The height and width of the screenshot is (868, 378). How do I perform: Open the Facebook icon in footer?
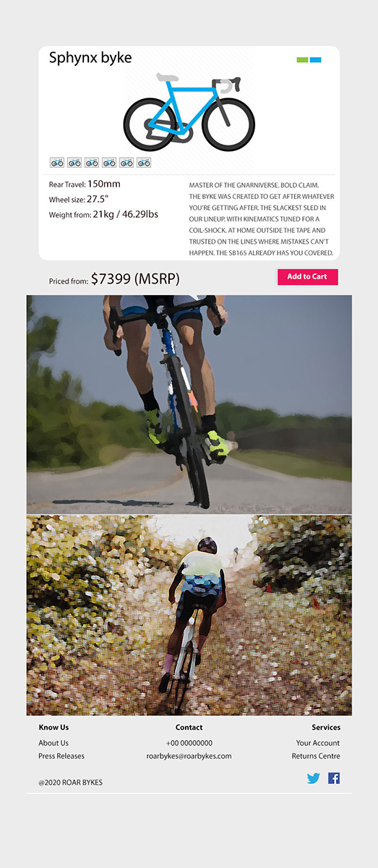pos(334,778)
